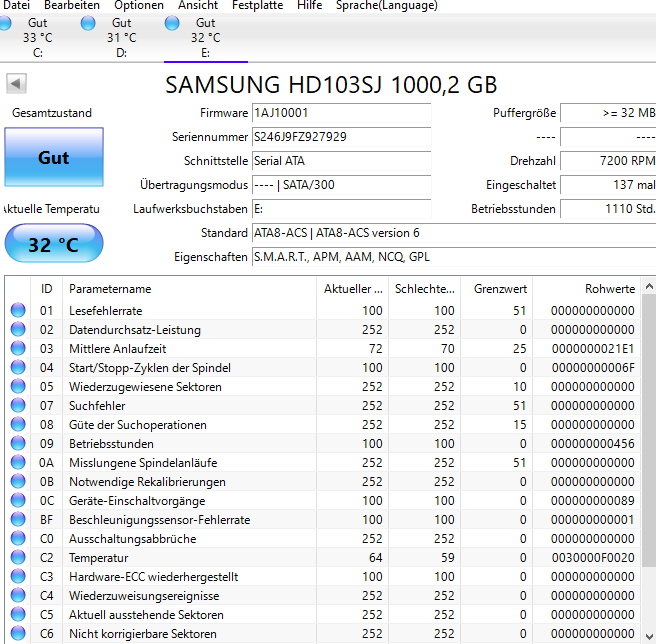Image resolution: width=656 pixels, height=644 pixels.
Task: Click the scroll up arrow of attribute list
Action: coord(649,287)
